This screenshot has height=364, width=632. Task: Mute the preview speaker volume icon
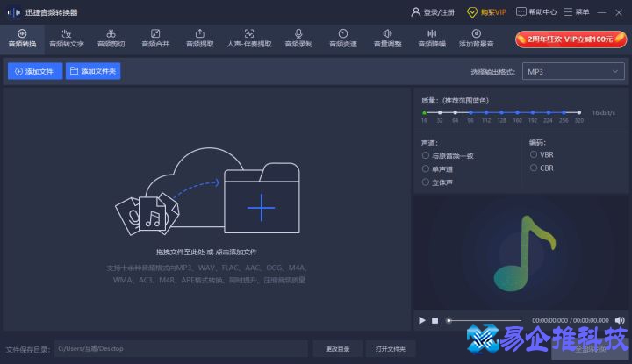pyautogui.click(x=620, y=320)
